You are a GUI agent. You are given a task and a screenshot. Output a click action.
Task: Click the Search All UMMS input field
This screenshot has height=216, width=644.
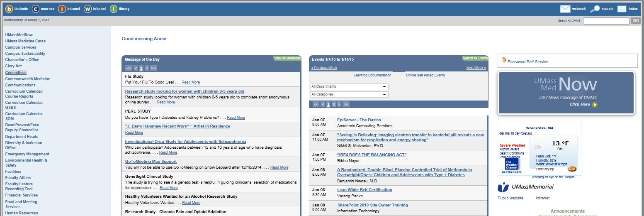[x=606, y=21]
